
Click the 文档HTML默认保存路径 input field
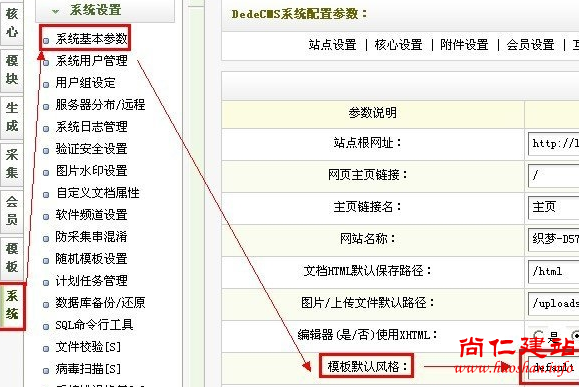[x=554, y=272]
